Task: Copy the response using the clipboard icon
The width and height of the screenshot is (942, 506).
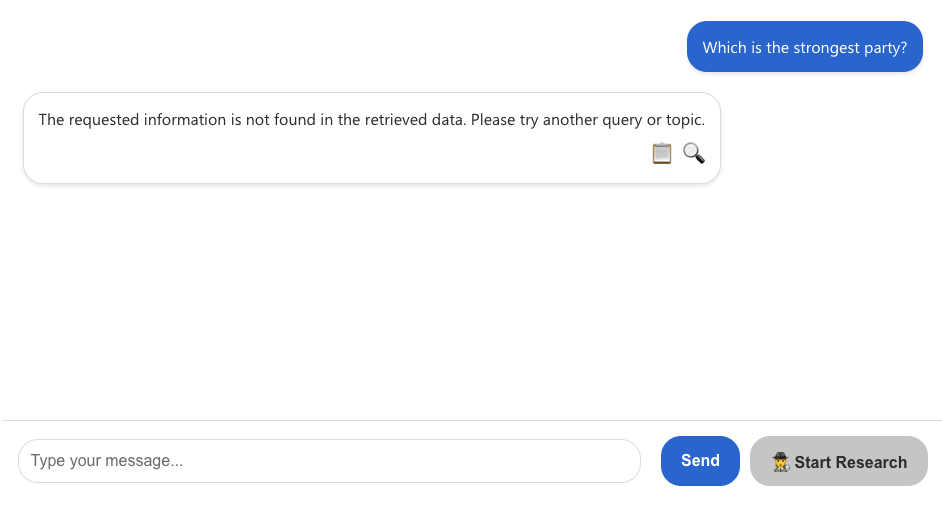Action: 661,153
